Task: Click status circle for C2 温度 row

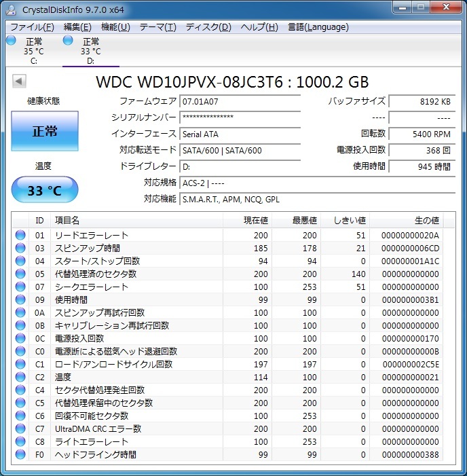Action: pyautogui.click(x=20, y=377)
